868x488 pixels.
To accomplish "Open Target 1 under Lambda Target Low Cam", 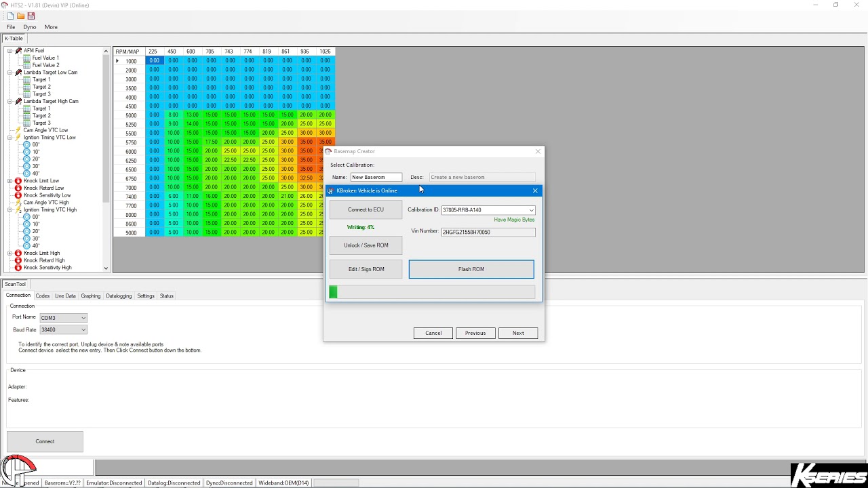I will (41, 80).
